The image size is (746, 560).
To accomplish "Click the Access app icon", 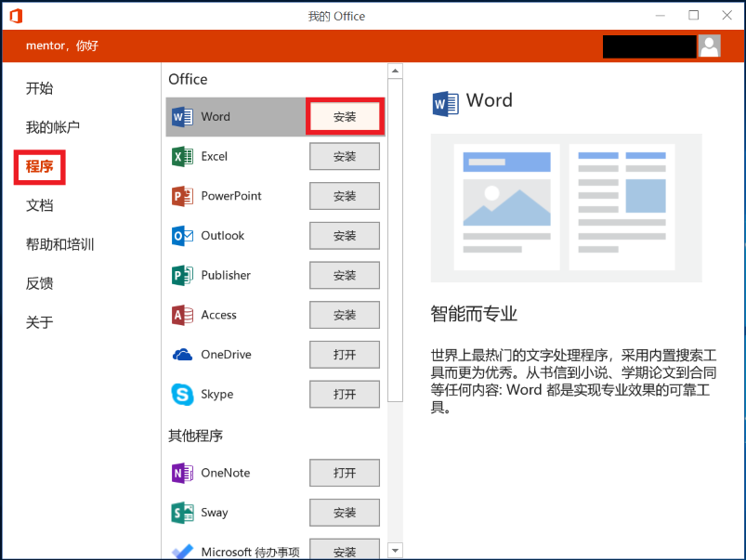I will pyautogui.click(x=182, y=315).
